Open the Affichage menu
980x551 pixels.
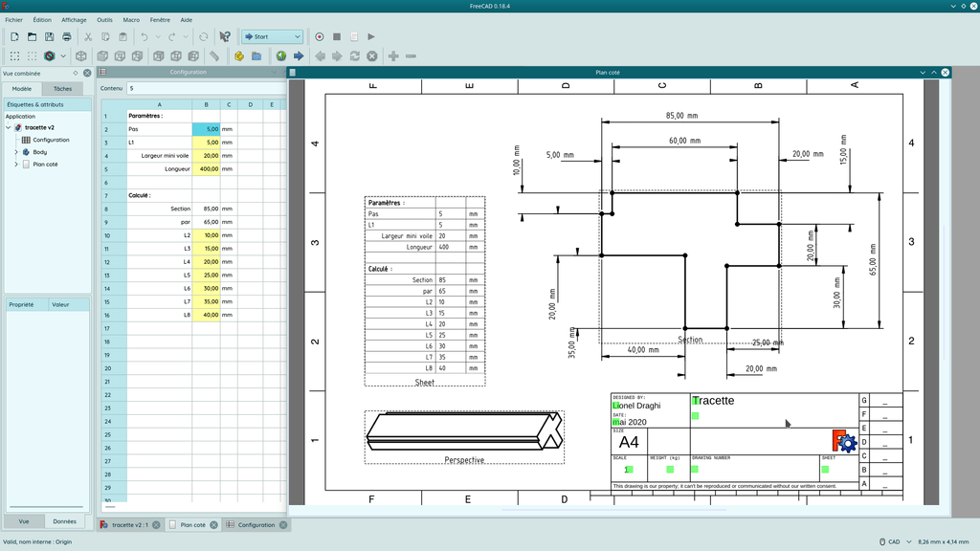(74, 20)
